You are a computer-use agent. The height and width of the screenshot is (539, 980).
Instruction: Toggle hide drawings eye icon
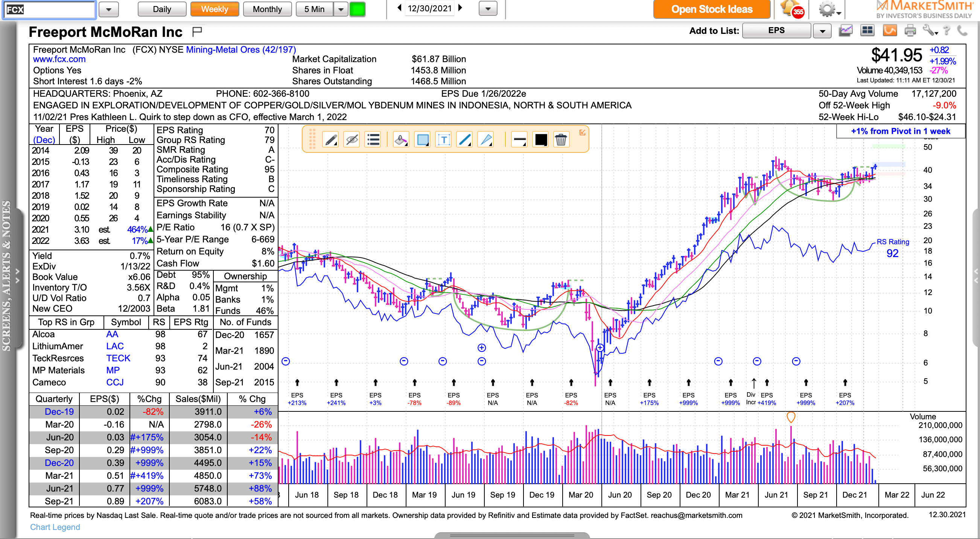tap(352, 140)
